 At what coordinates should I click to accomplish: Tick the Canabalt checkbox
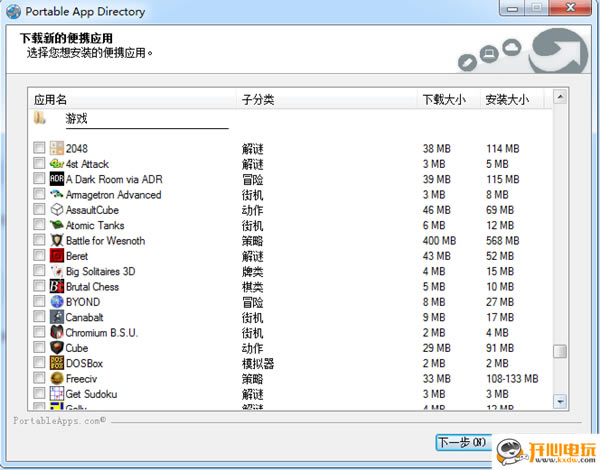coord(39,317)
